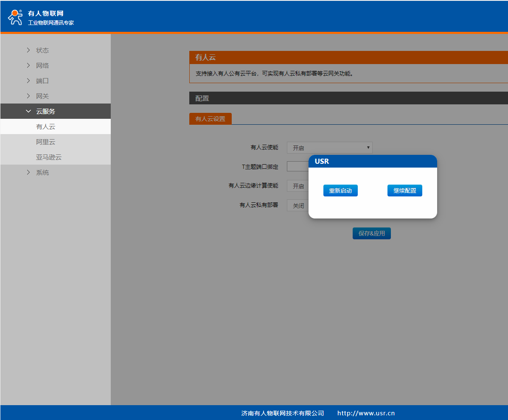
Task: Open the 有人云 sidebar page
Action: pos(46,126)
